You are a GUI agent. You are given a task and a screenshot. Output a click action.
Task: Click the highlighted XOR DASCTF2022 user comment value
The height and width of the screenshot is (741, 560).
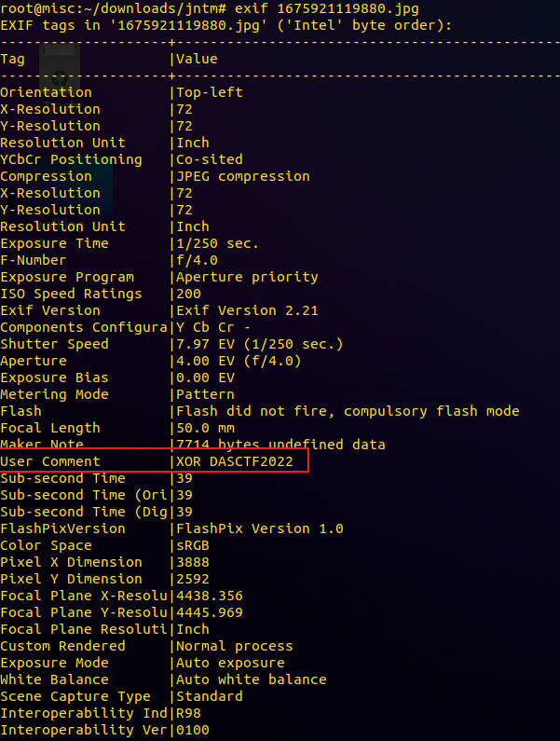[239, 461]
